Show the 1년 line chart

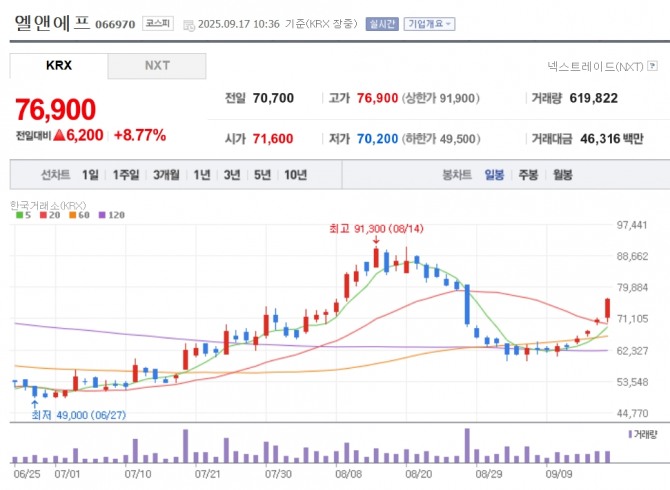click(x=202, y=174)
